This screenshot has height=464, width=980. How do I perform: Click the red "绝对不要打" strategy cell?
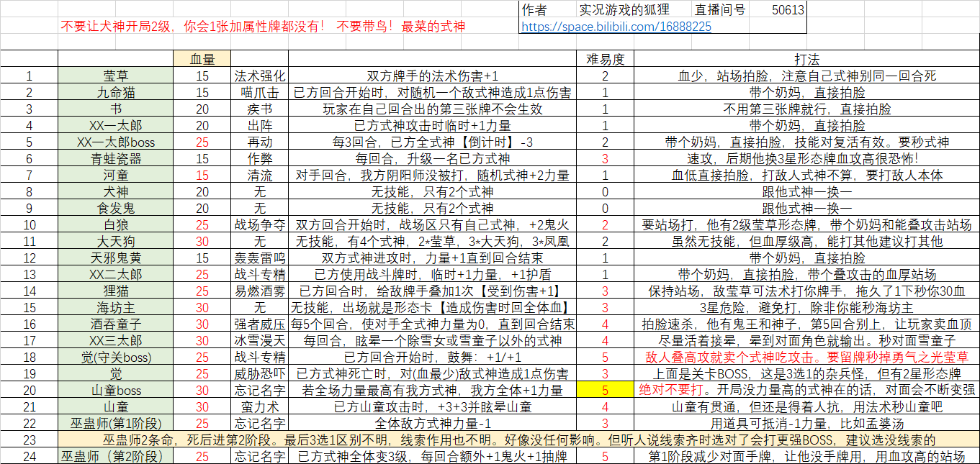[x=806, y=390]
